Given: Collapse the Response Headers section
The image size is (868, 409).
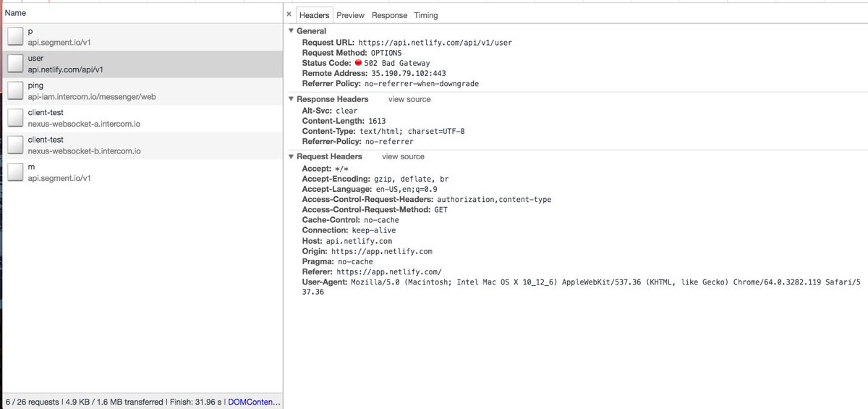Looking at the screenshot, I should pos(291,99).
